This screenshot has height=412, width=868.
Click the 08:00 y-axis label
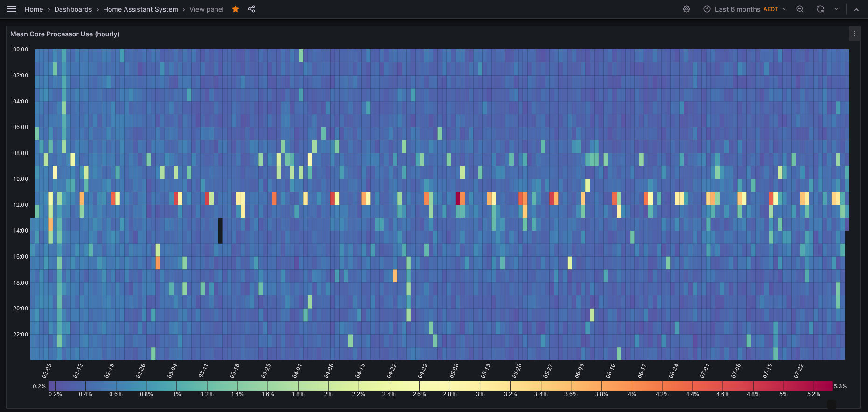21,153
